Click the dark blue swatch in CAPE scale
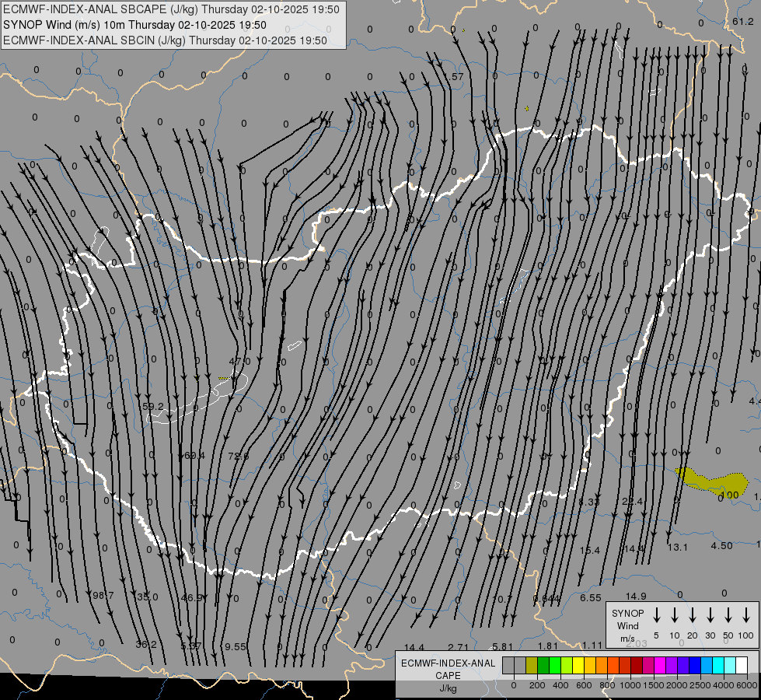The width and height of the screenshot is (761, 700). pyautogui.click(x=695, y=665)
